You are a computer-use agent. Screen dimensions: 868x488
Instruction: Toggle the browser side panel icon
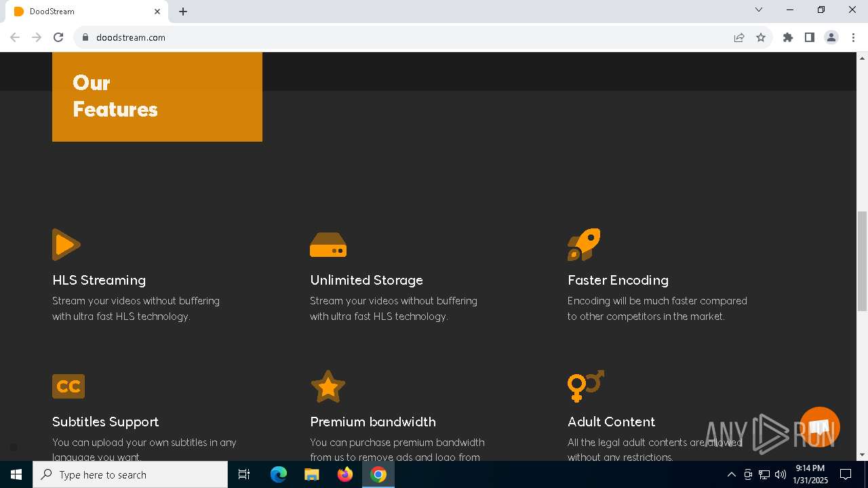[810, 37]
